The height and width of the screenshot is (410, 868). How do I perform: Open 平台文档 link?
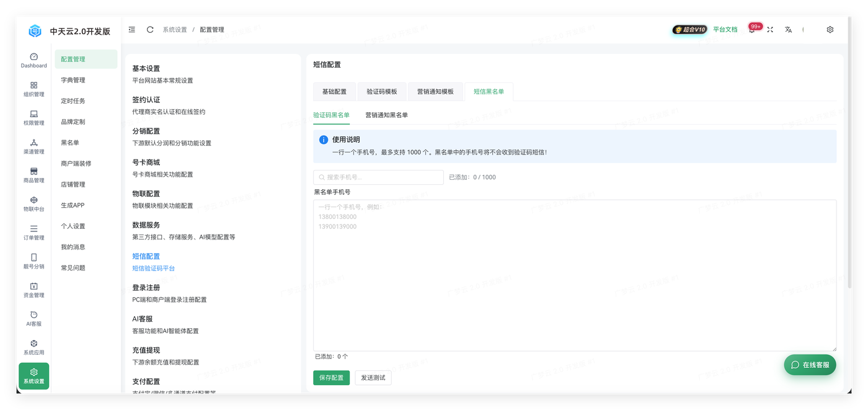(725, 30)
